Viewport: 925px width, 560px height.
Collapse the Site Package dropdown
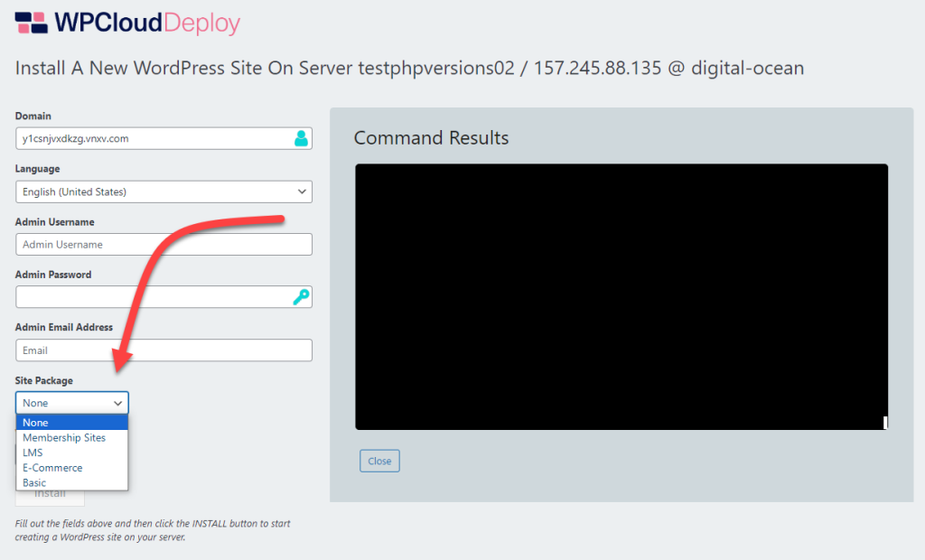[72, 403]
